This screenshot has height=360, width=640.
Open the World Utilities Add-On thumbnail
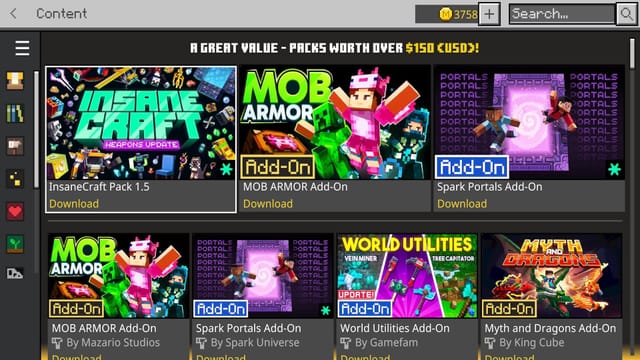point(407,276)
